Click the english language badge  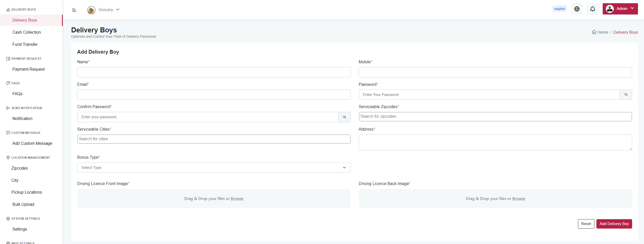[x=559, y=9]
